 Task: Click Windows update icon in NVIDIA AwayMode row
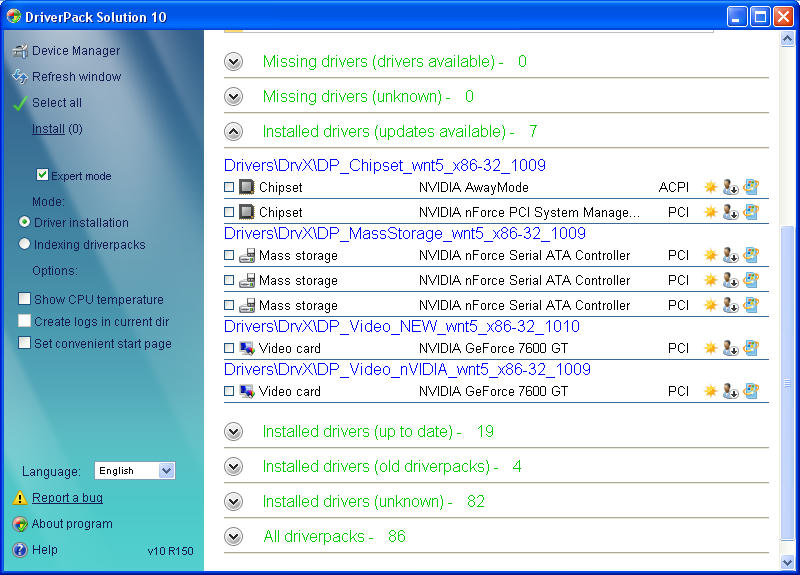point(751,187)
